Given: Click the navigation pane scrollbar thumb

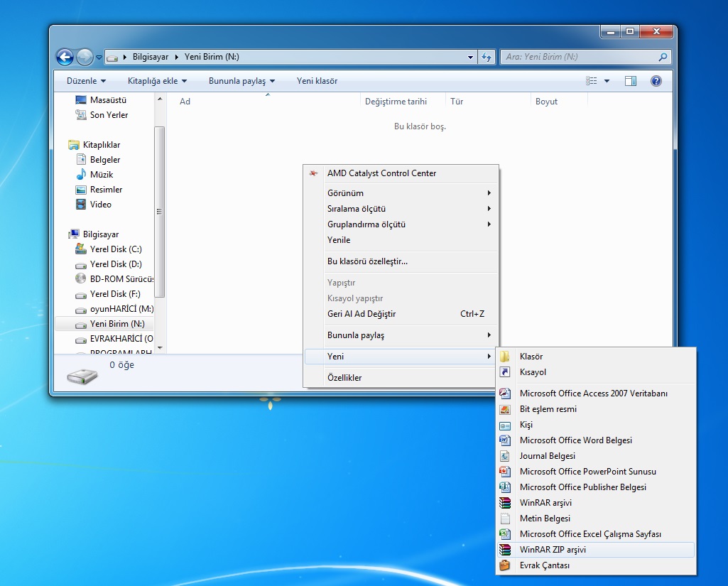Looking at the screenshot, I should pyautogui.click(x=159, y=211).
